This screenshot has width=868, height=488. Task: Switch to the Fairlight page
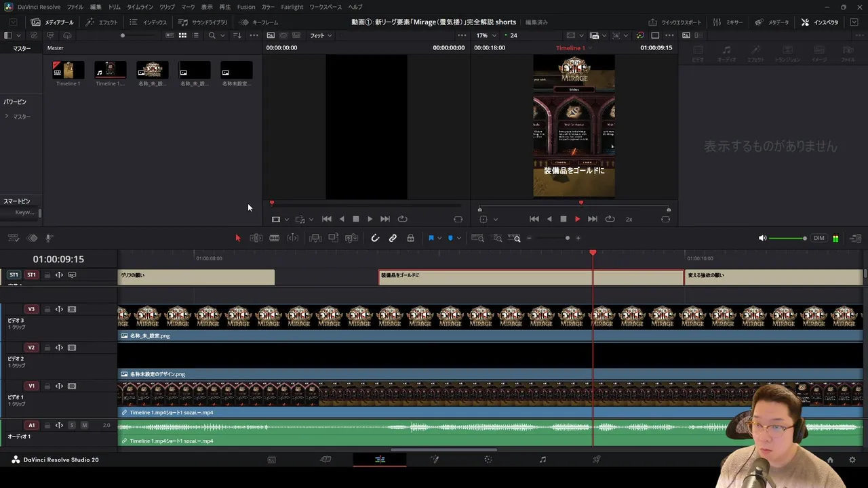[x=542, y=460]
